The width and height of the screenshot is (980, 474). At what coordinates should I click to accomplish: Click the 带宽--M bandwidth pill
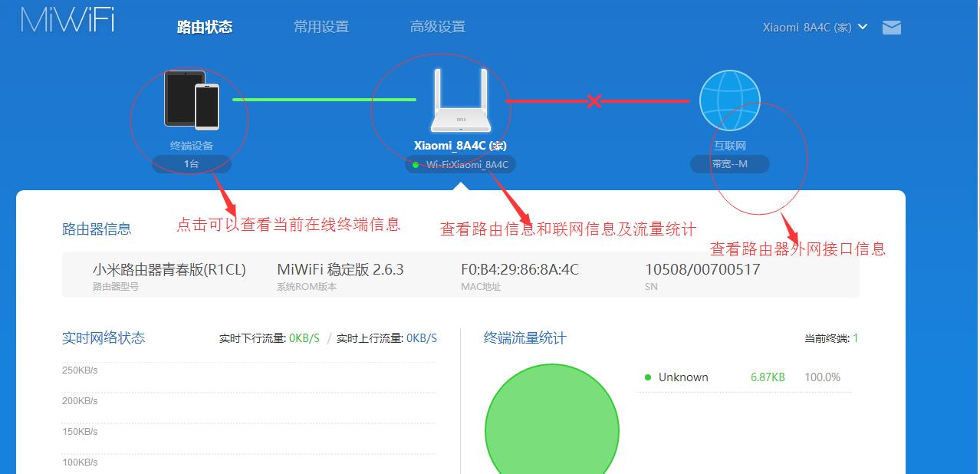tap(729, 164)
